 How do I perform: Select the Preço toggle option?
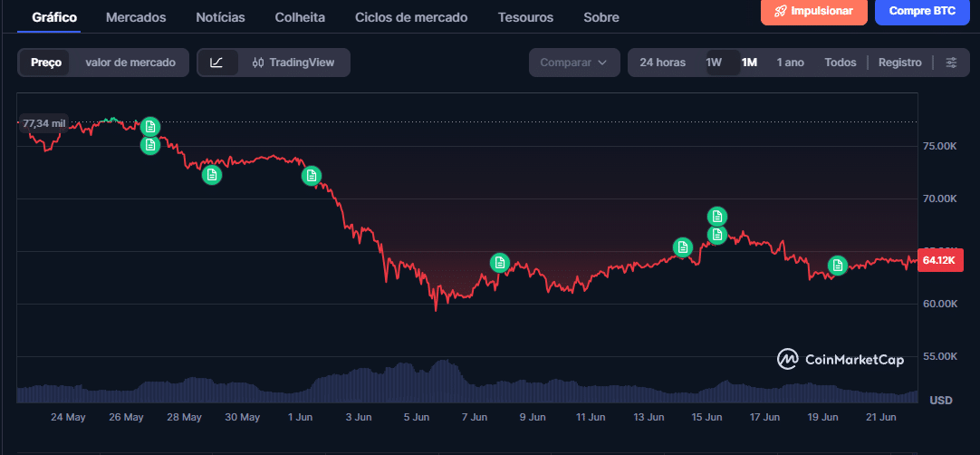tap(46, 63)
